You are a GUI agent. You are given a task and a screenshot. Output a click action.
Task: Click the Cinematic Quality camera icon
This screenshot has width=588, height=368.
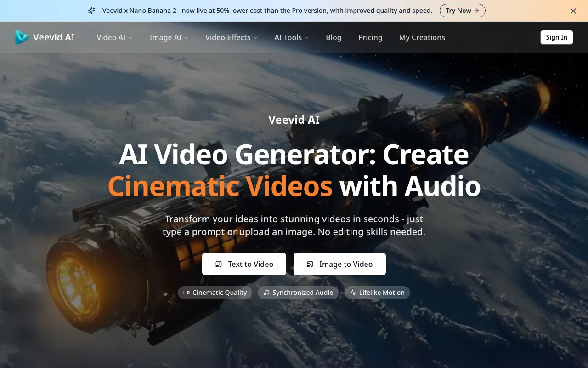pos(187,293)
